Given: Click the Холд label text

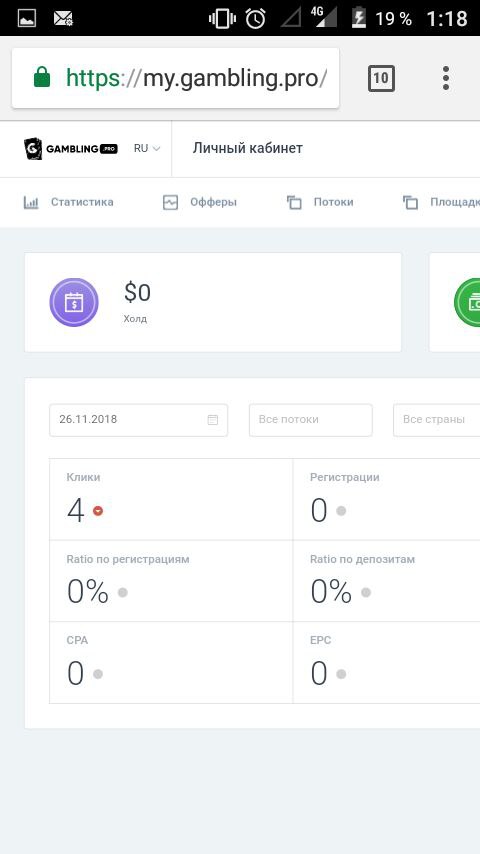Looking at the screenshot, I should tap(135, 319).
